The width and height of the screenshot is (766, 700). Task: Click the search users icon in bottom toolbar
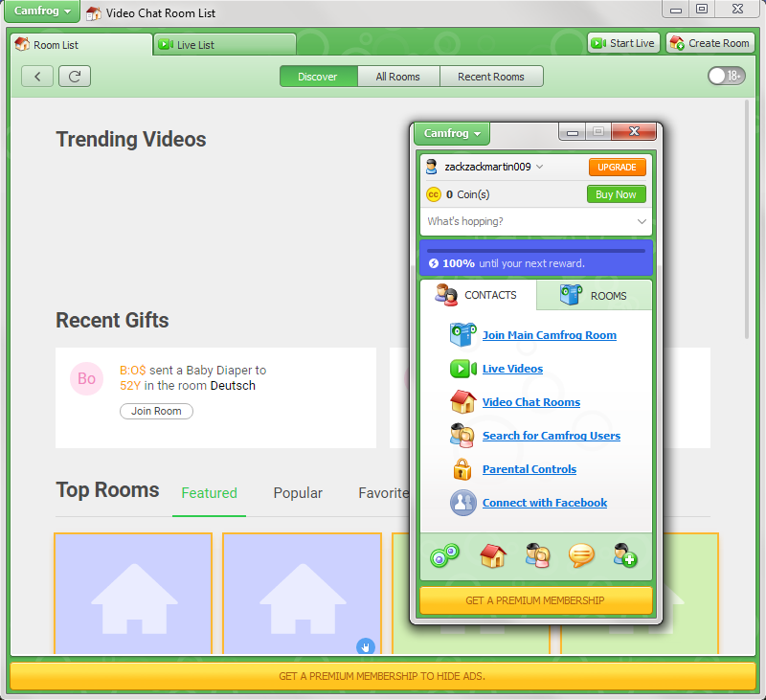[537, 556]
